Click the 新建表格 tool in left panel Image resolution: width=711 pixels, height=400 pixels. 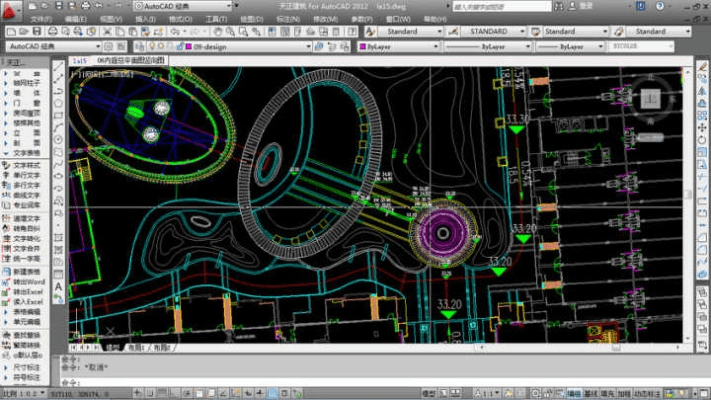point(25,272)
